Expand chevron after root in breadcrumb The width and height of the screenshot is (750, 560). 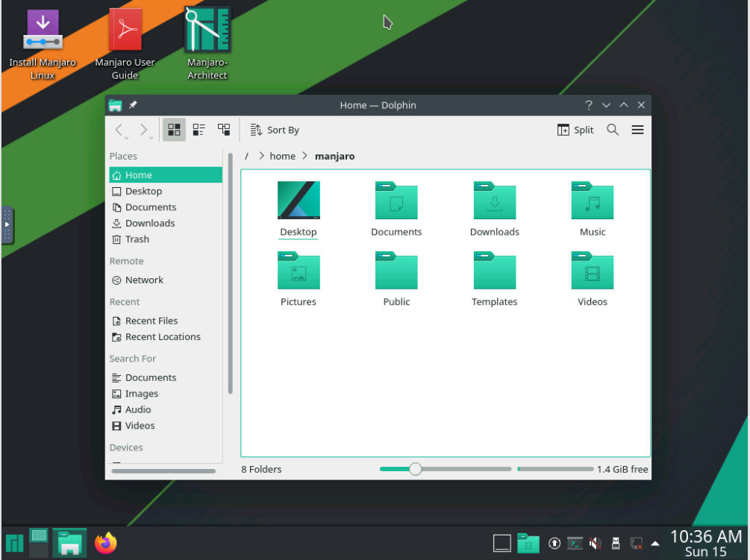[x=261, y=156]
